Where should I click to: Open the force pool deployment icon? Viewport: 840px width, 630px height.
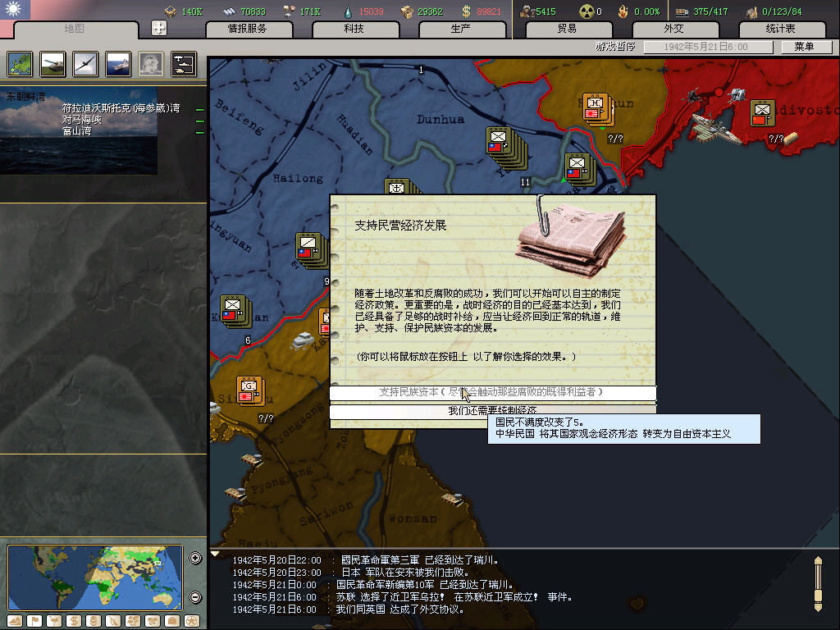pyautogui.click(x=183, y=64)
